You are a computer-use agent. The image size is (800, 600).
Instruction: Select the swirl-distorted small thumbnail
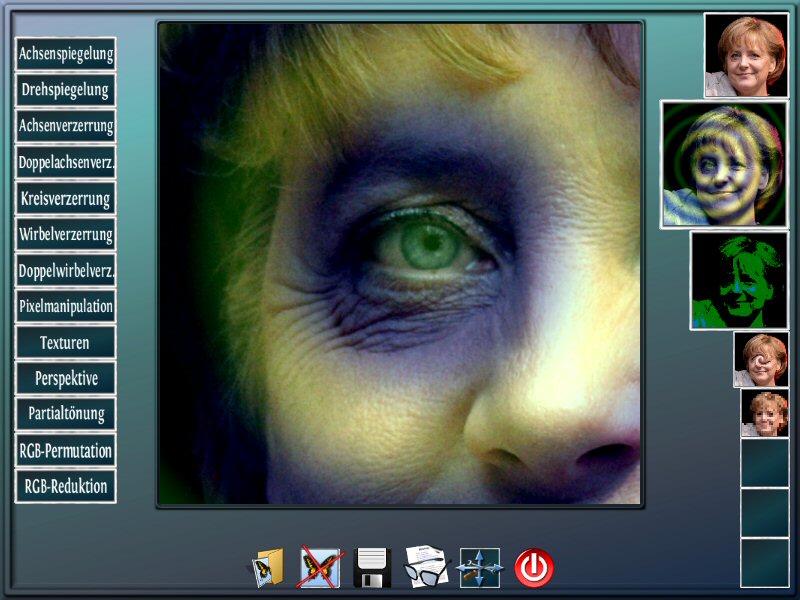tap(761, 359)
